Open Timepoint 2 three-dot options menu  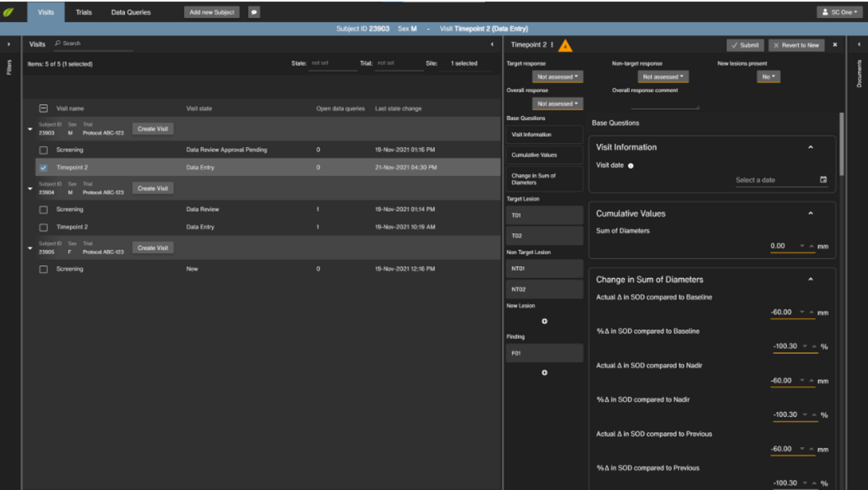pyautogui.click(x=552, y=45)
